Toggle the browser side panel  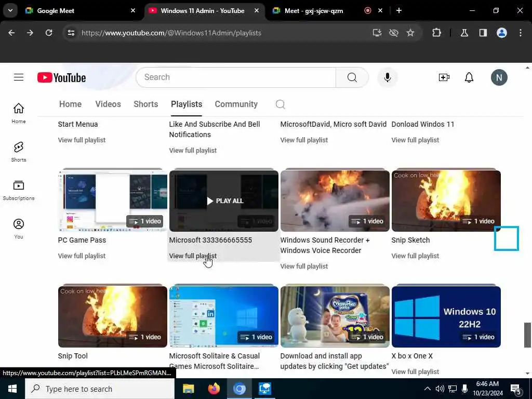483,33
